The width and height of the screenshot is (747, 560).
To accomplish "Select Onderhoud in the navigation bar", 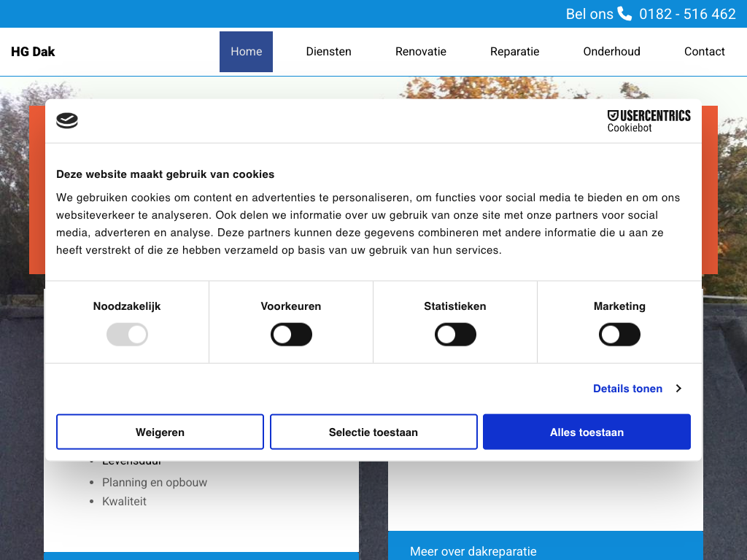I will tap(611, 52).
